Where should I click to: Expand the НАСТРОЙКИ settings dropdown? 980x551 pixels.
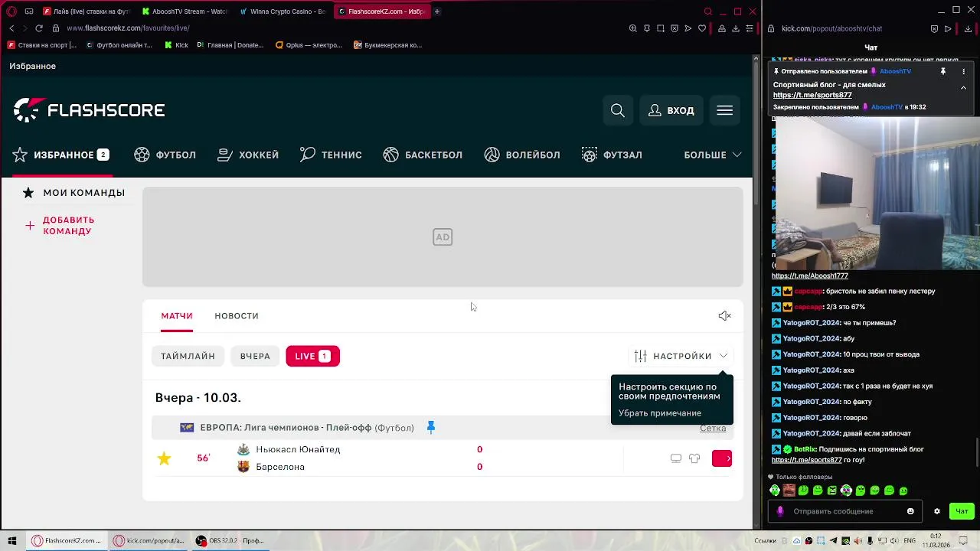681,356
